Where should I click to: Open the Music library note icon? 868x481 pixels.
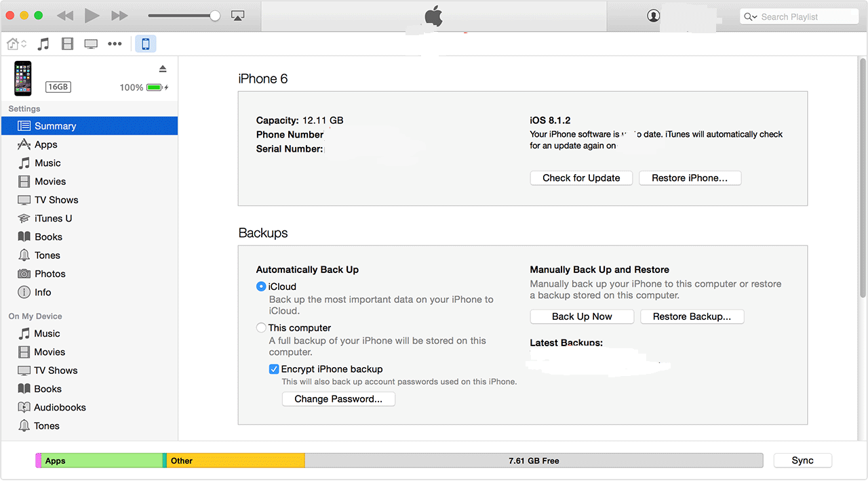coord(43,44)
